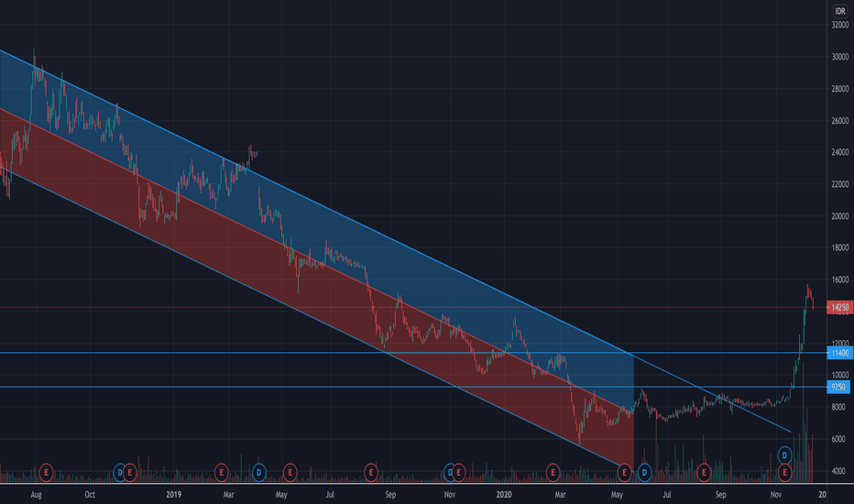Click the 30000 price axis value
The width and height of the screenshot is (854, 504).
click(x=840, y=57)
